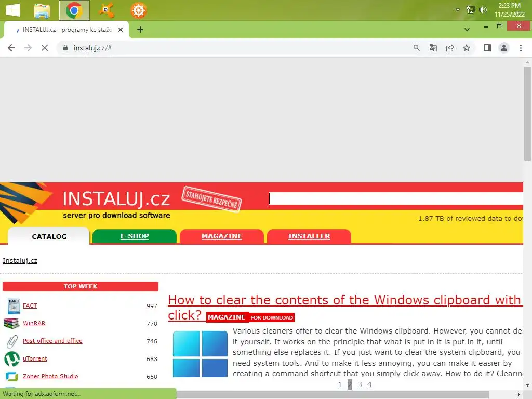Screen dimensions: 532x399
Task: Click the address bar with instaluj.cz/#
Action: [234, 48]
